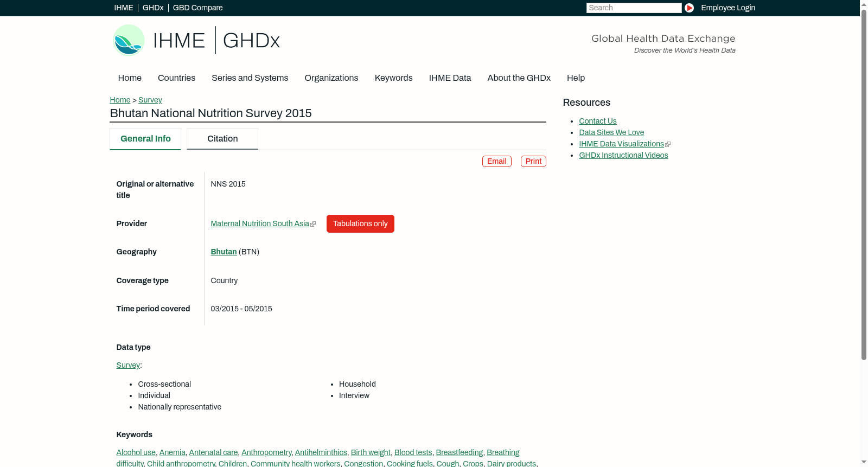Click the 'Household' list item
This screenshot has width=868, height=467.
[x=358, y=384]
